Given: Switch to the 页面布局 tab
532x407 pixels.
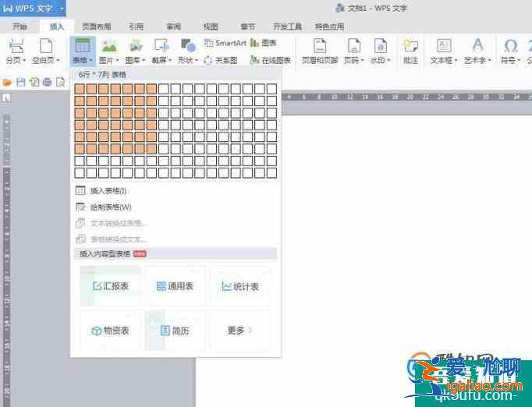Looking at the screenshot, I should (97, 27).
